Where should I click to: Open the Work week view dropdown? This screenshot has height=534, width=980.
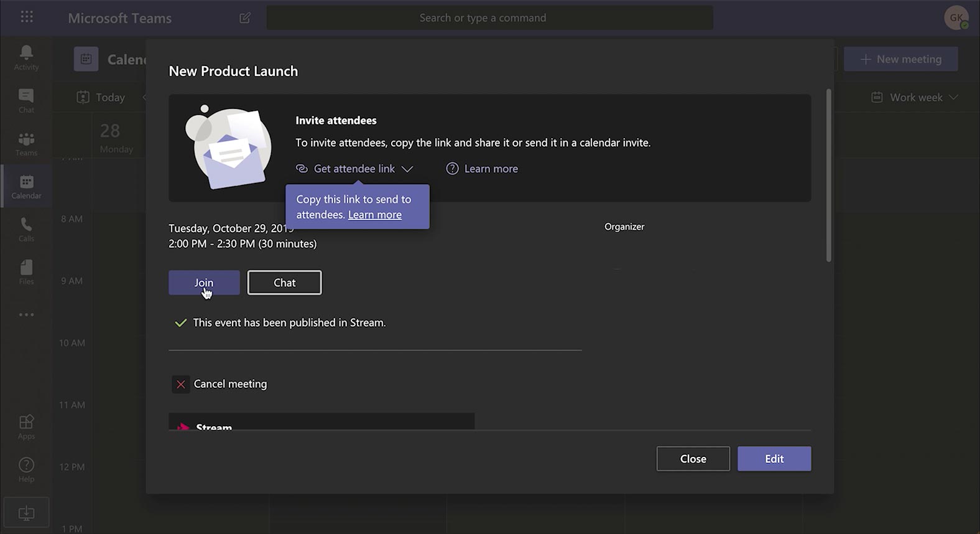point(915,97)
